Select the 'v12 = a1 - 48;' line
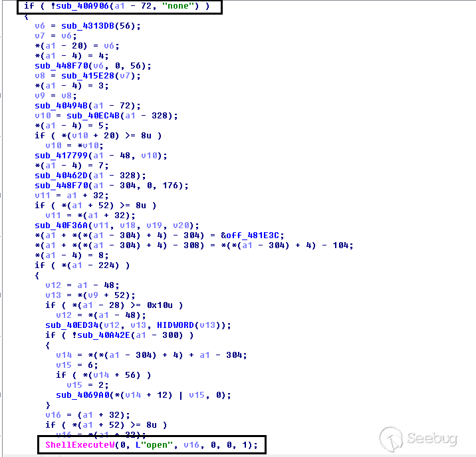The width and height of the screenshot is (476, 457). pyautogui.click(x=82, y=285)
